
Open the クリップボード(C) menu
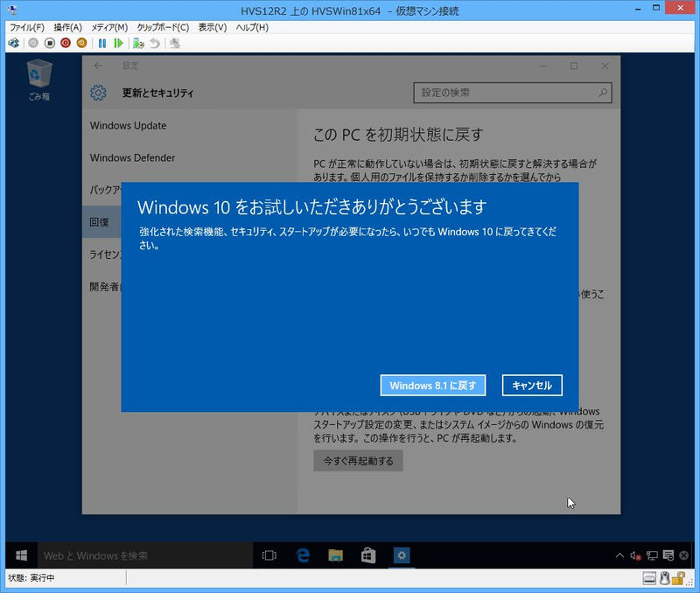coord(163,28)
